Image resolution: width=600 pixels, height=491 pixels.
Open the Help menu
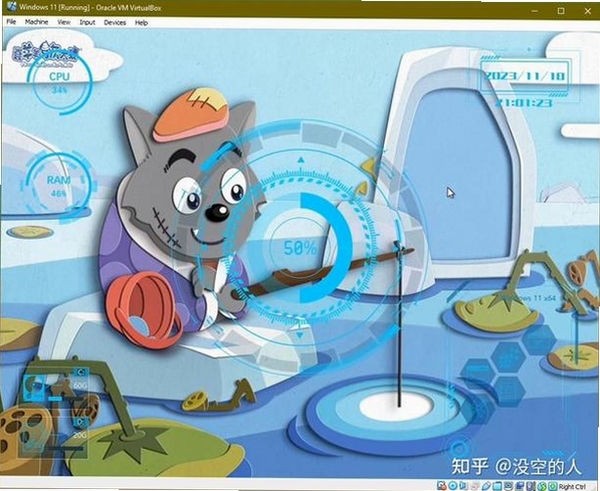[141, 23]
